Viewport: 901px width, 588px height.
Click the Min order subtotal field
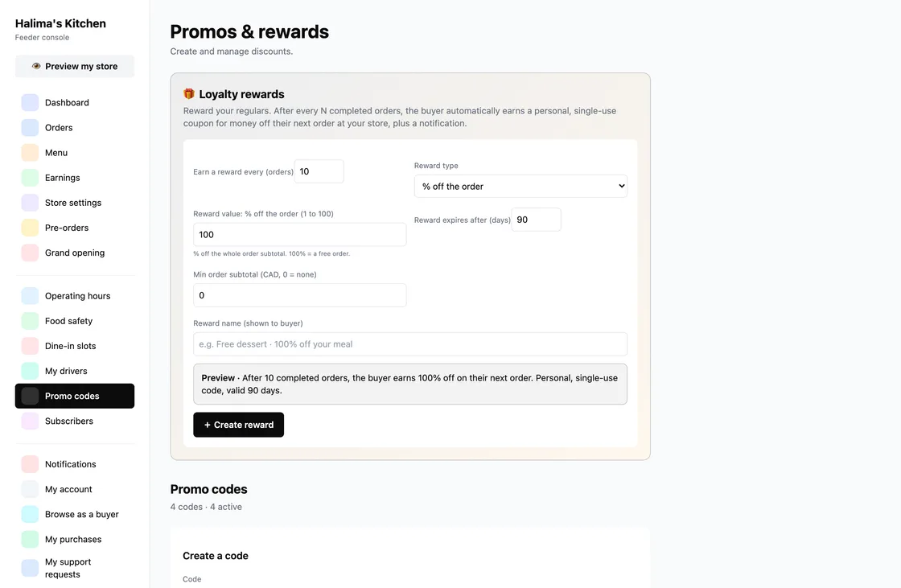[299, 295]
